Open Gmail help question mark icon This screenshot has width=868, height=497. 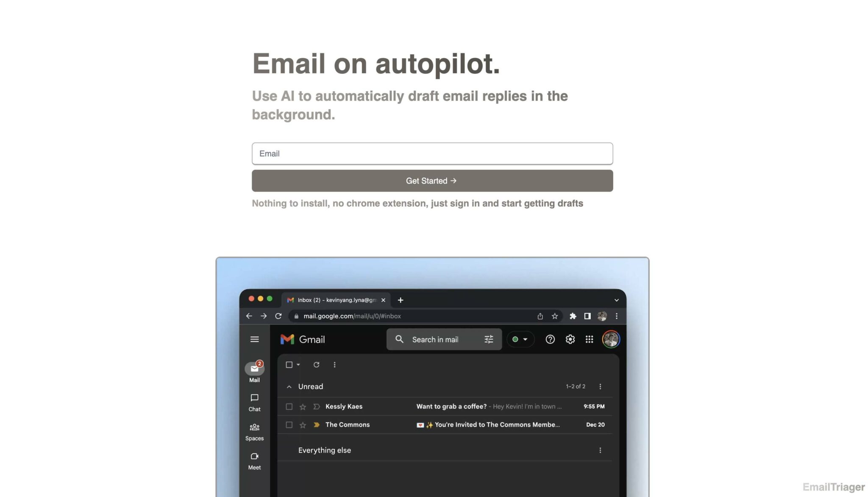550,339
